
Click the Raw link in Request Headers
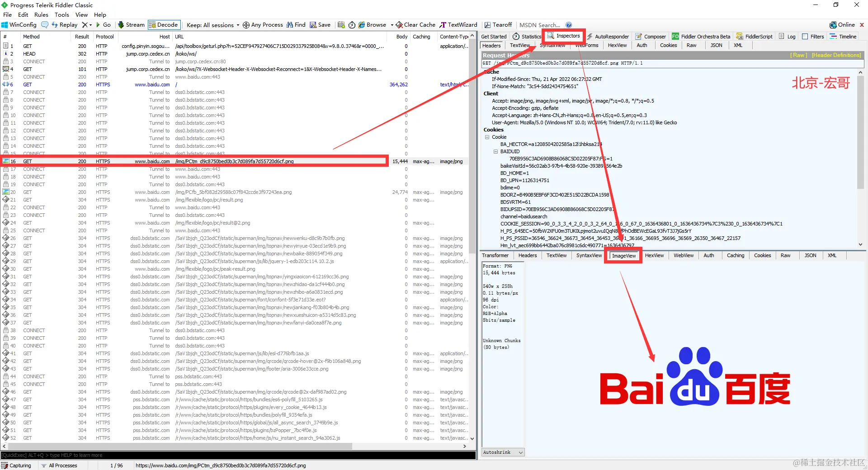(x=799, y=55)
